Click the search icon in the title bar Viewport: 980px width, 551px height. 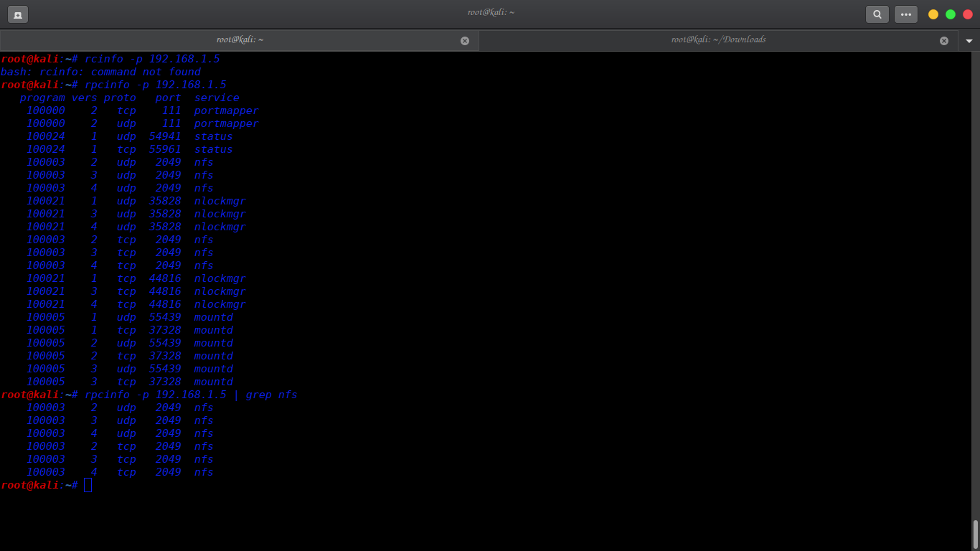(877, 14)
